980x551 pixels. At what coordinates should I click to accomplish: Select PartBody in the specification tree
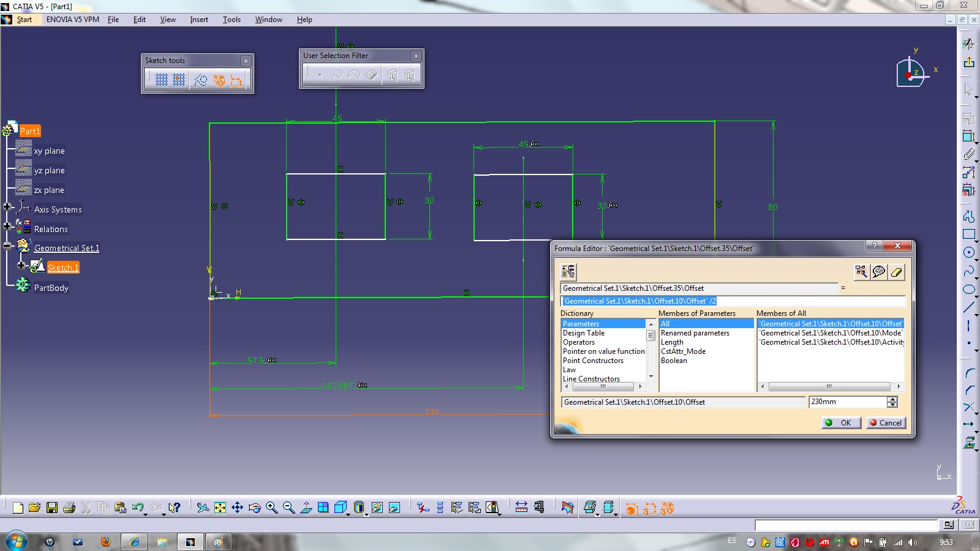51,288
